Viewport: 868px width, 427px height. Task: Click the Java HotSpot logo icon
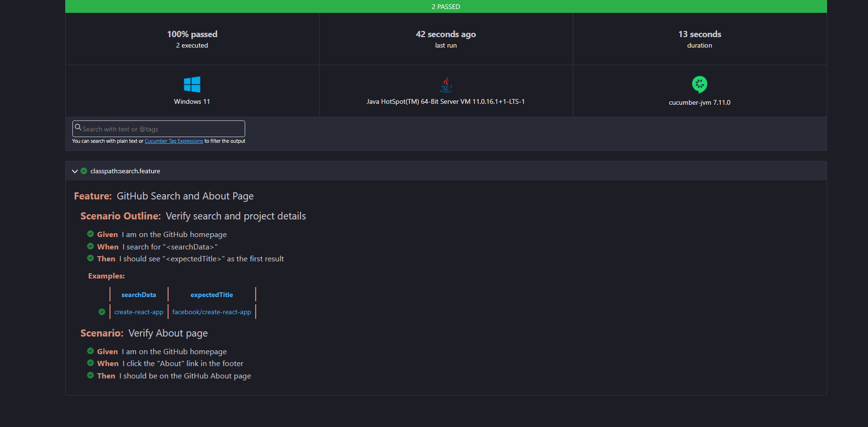click(446, 84)
